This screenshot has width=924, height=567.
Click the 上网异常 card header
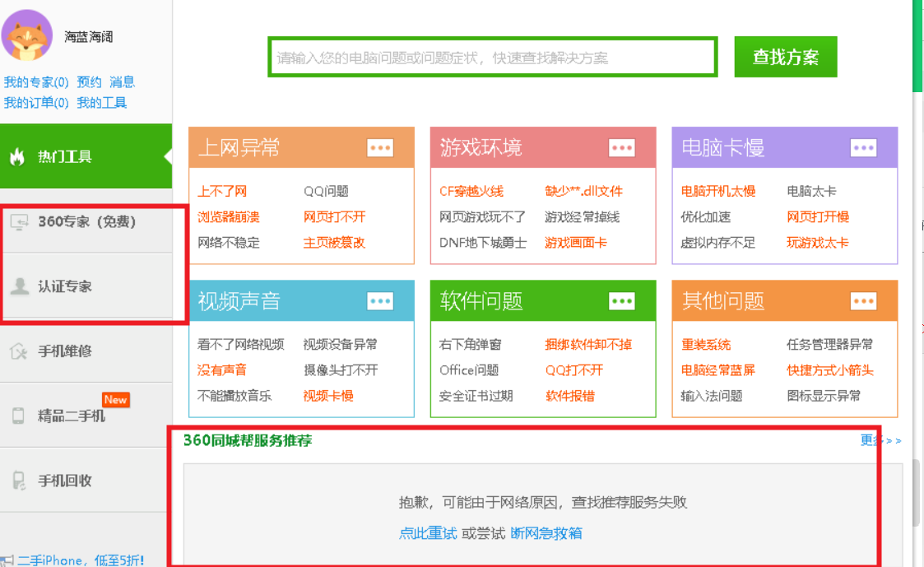click(301, 147)
